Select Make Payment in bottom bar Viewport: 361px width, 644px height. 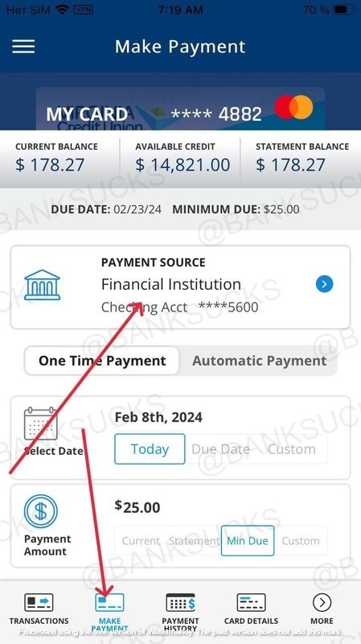point(109,612)
